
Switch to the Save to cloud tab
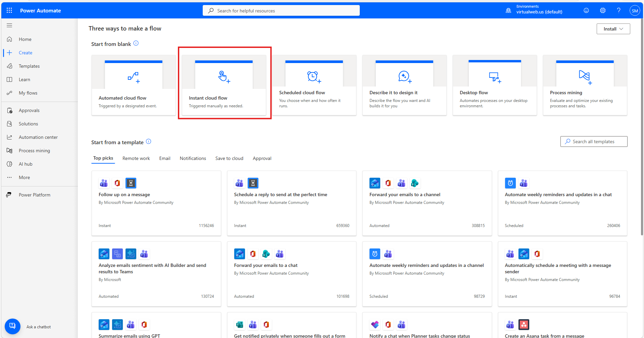point(229,158)
